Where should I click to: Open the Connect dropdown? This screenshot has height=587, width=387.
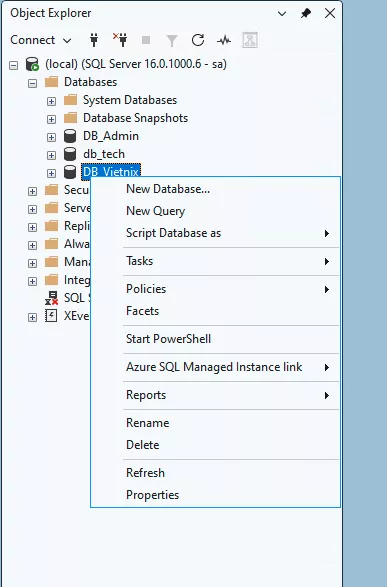(40, 40)
